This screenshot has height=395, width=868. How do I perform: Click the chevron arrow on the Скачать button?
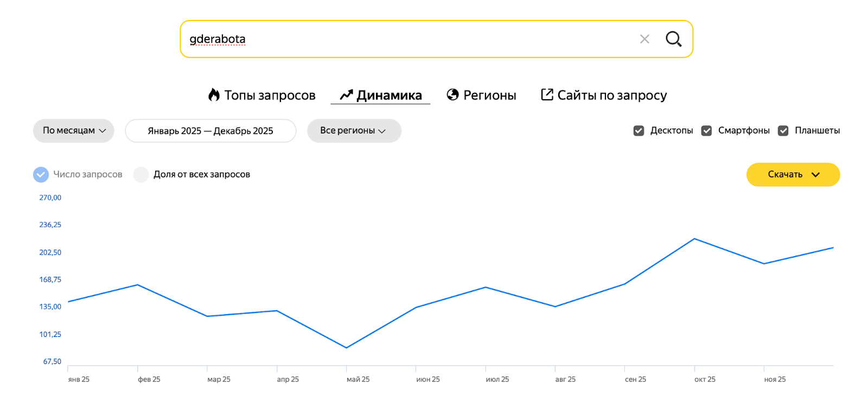(x=815, y=175)
